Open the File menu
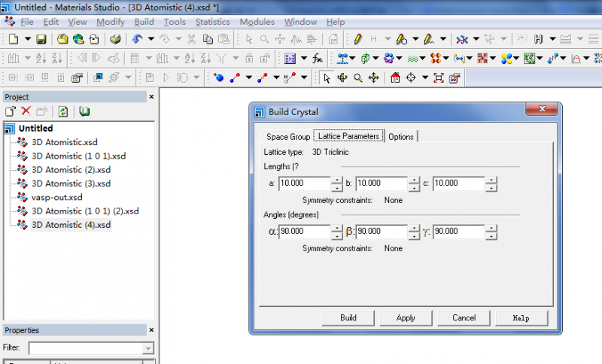This screenshot has height=364, width=602. tap(27, 22)
